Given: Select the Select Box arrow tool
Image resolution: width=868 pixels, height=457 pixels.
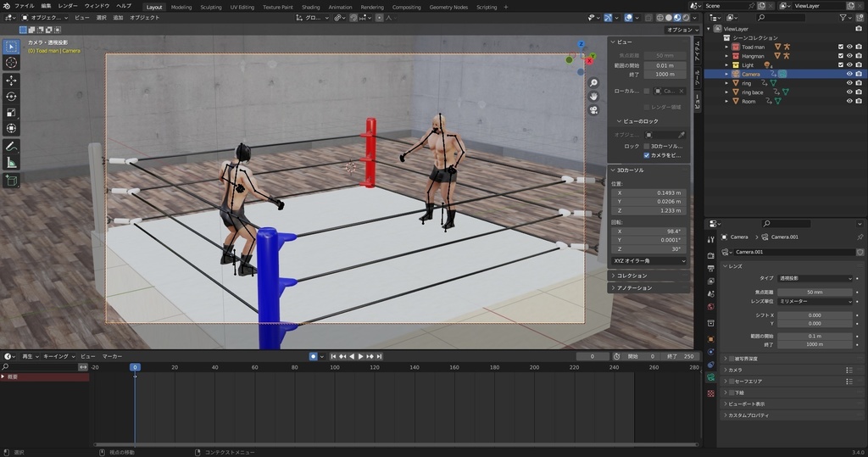Looking at the screenshot, I should pyautogui.click(x=11, y=47).
